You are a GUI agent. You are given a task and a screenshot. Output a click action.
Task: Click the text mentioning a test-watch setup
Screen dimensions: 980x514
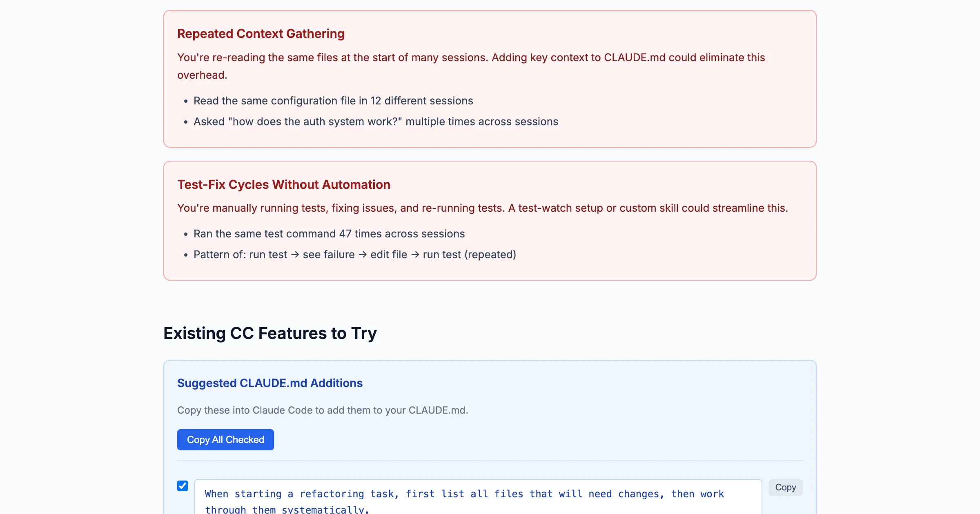coord(483,208)
